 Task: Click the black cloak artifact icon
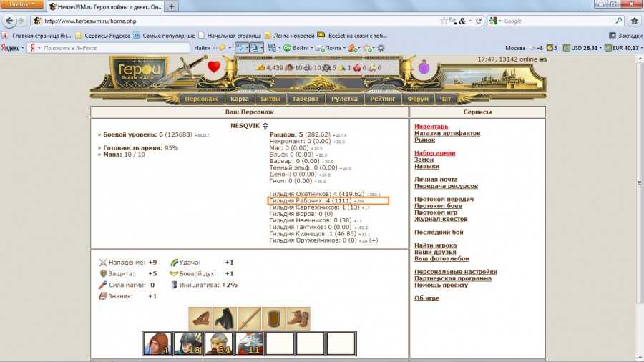(x=225, y=318)
